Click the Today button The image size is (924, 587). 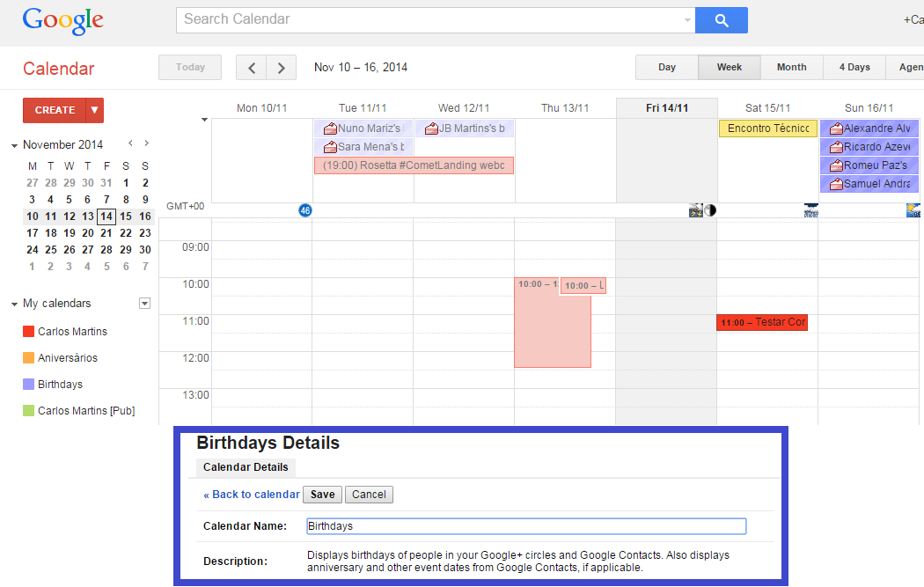190,67
